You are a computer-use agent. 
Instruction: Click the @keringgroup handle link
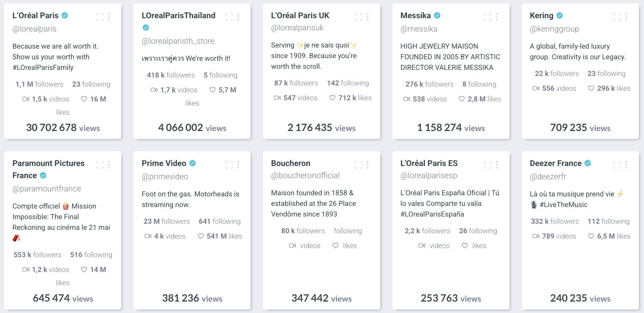(554, 29)
